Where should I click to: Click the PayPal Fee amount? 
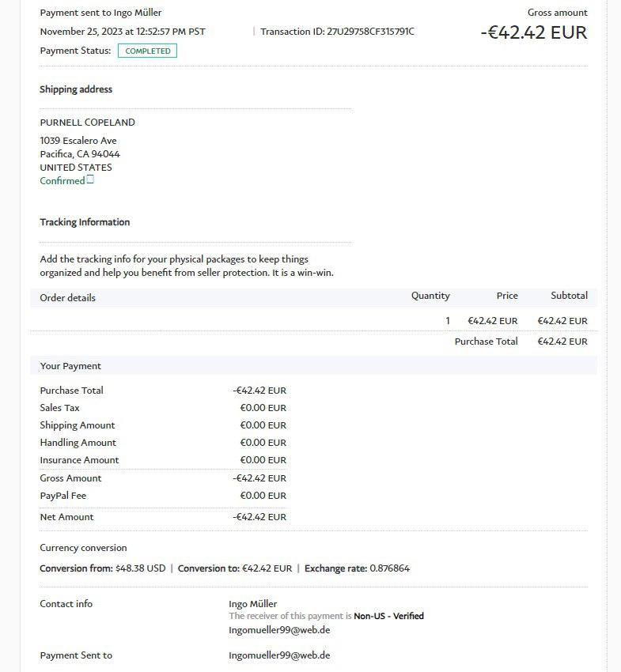(x=263, y=496)
